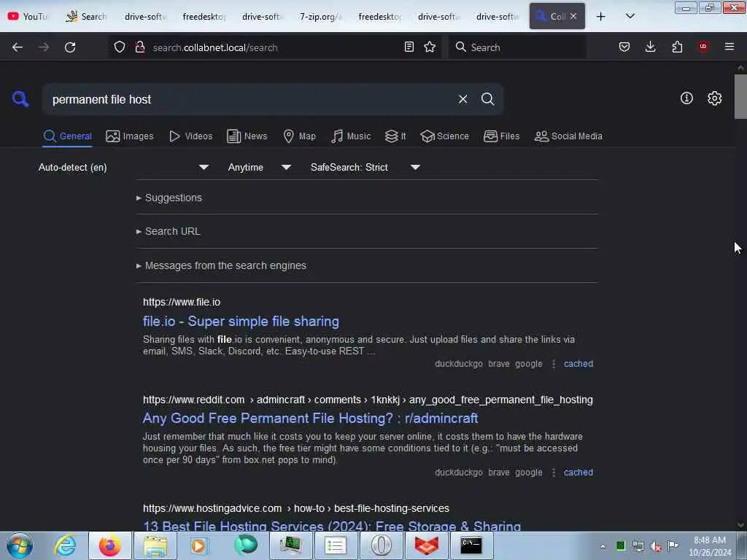747x560 pixels.
Task: Select the Videos search category
Action: pyautogui.click(x=191, y=136)
